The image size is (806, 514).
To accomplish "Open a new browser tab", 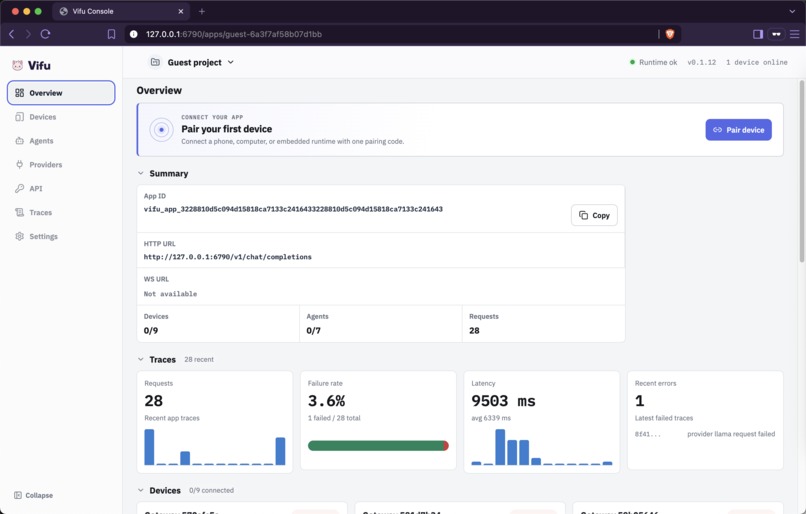I will tap(202, 11).
